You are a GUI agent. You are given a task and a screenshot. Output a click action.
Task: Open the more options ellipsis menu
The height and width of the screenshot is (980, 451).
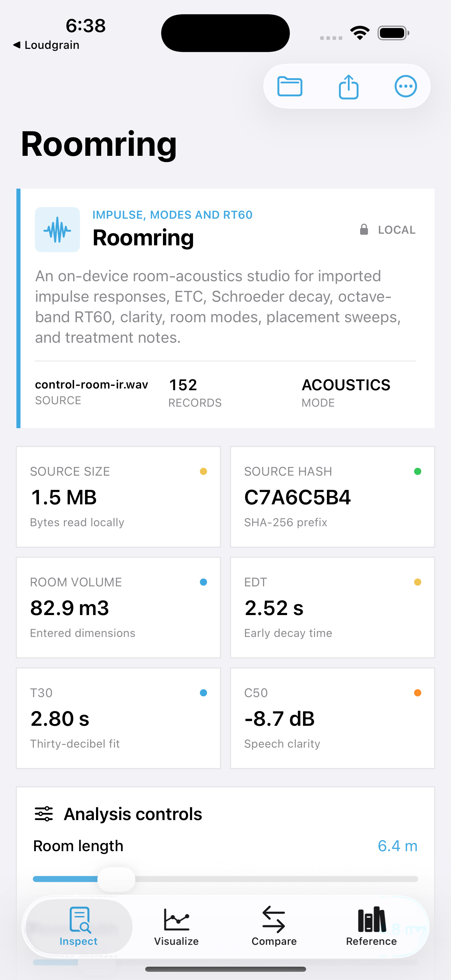[406, 86]
